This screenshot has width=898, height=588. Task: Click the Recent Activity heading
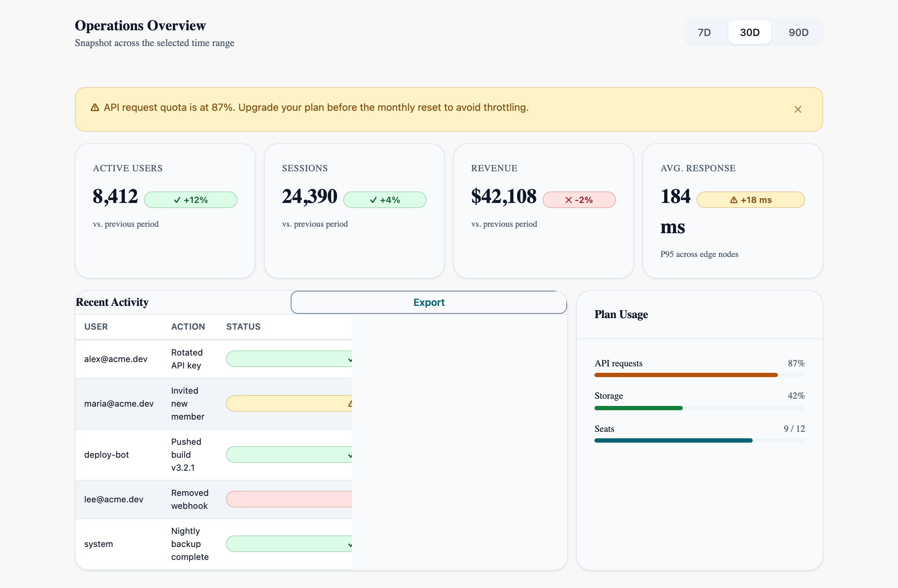[x=112, y=302]
